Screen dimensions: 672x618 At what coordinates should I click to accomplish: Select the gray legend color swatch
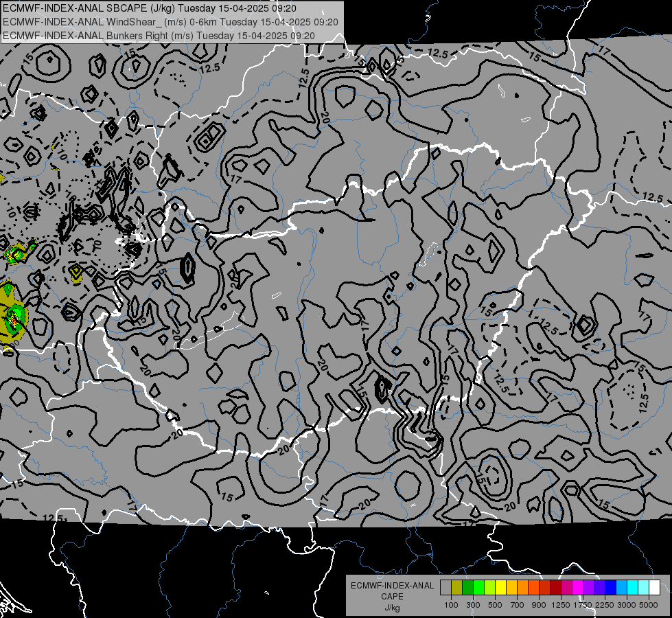point(445,587)
